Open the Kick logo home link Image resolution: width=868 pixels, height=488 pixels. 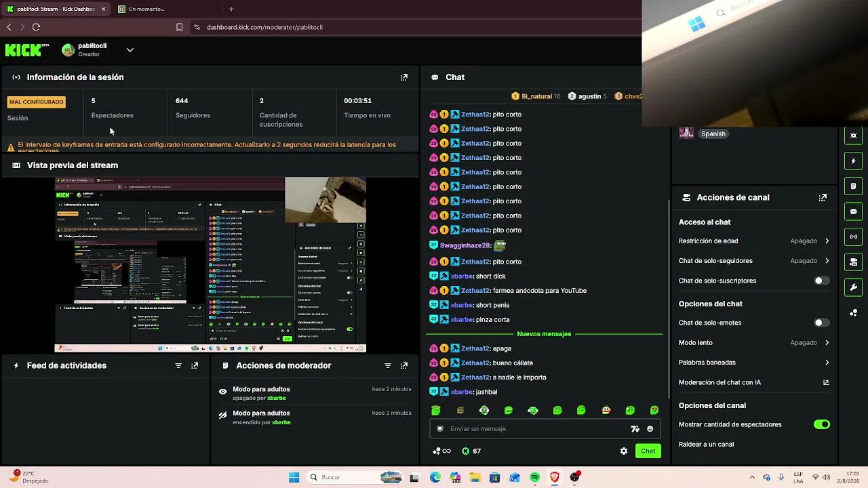[27, 50]
